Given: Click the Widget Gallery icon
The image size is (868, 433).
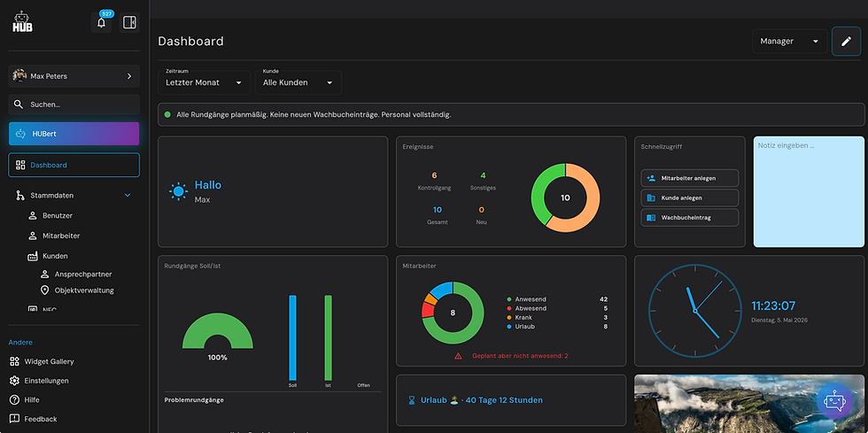Looking at the screenshot, I should 14,361.
